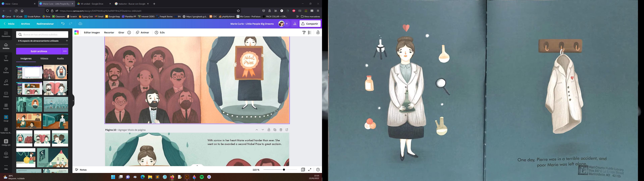This screenshot has height=181, width=644.
Task: Click the copy style paint roller icon
Action: tap(304, 33)
